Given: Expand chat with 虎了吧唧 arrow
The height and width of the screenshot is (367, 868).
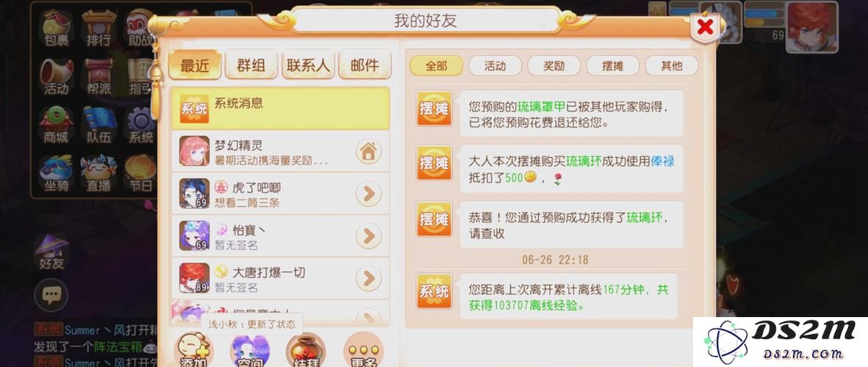Looking at the screenshot, I should [x=369, y=194].
